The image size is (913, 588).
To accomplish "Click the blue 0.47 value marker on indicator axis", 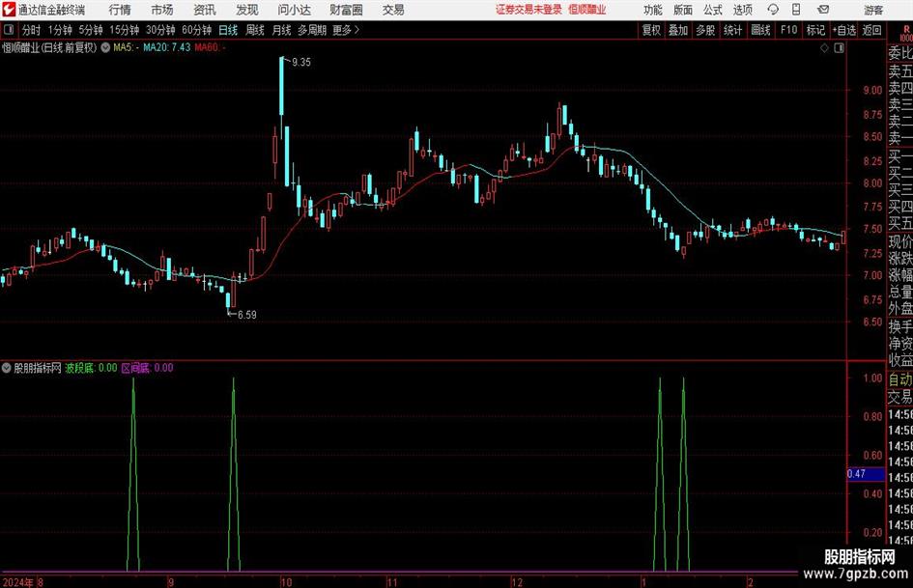I will pyautogui.click(x=866, y=474).
